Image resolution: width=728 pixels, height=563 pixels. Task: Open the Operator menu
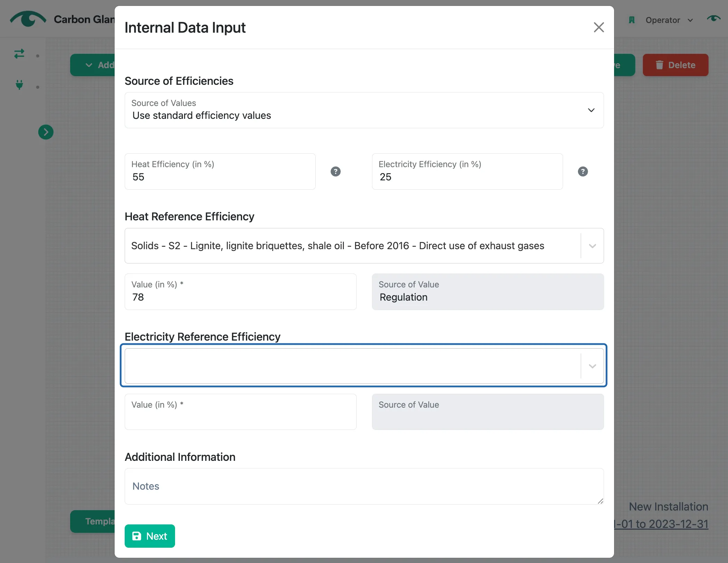point(669,20)
